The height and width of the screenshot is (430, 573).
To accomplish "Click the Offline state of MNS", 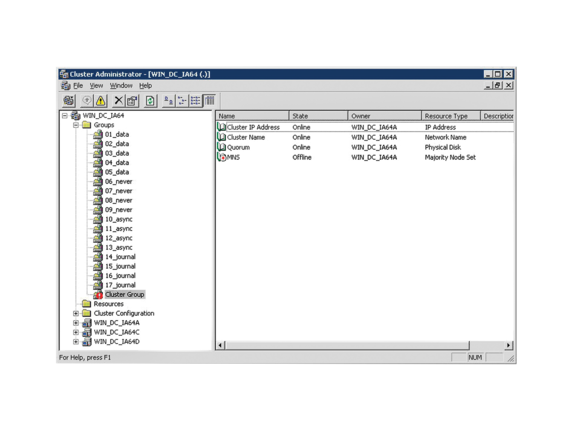I will 302,157.
